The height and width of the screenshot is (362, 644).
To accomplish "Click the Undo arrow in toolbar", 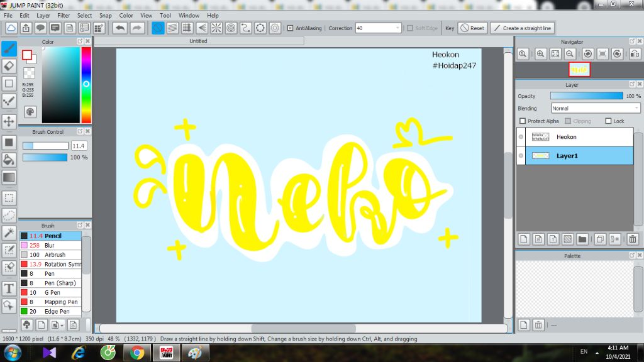I will [x=120, y=28].
